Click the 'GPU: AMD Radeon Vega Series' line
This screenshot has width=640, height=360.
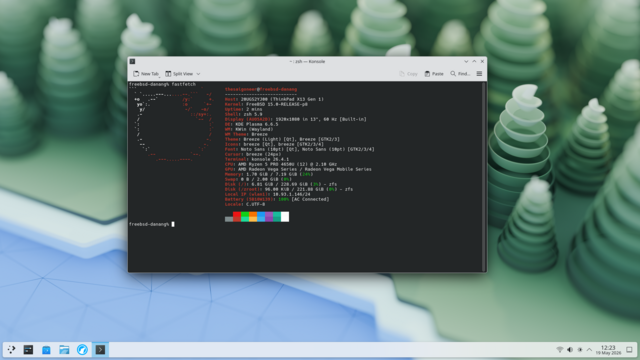pyautogui.click(x=298, y=169)
